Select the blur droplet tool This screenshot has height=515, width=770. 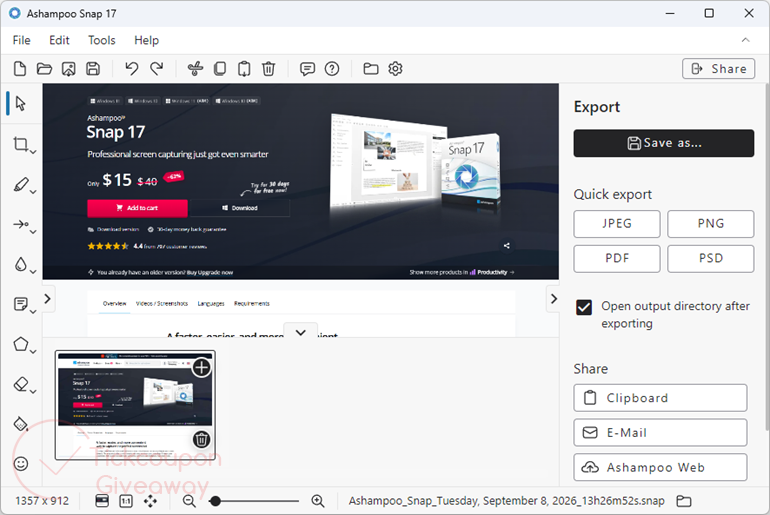(x=20, y=264)
